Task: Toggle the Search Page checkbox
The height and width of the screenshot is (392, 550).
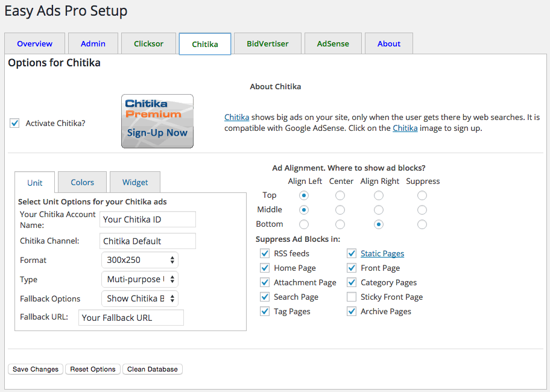Action: [x=265, y=297]
